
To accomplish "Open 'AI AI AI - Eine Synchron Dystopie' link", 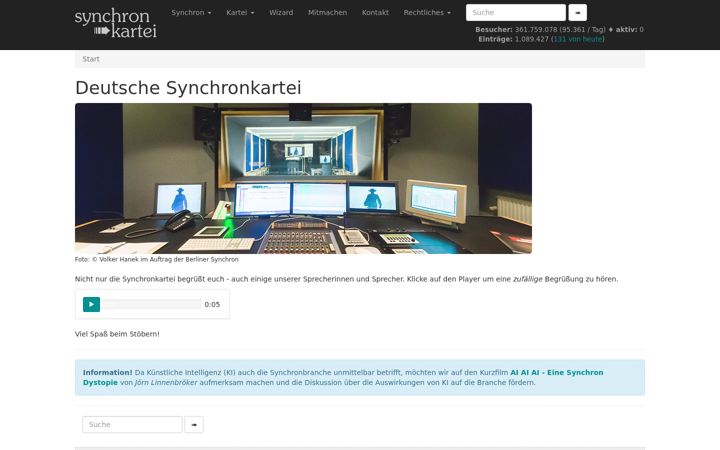I will coord(343,377).
